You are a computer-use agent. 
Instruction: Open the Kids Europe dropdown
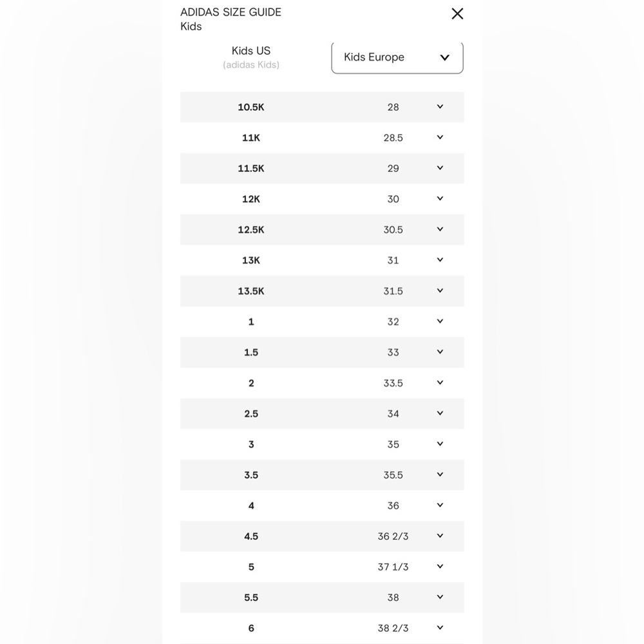point(397,57)
